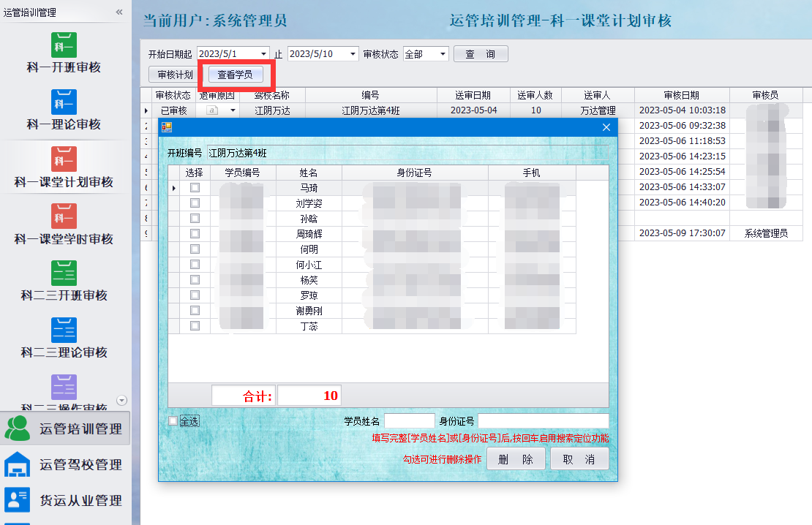Open the 开始日期起 date dropdown
Screen dimensions: 812x525
click(x=263, y=54)
